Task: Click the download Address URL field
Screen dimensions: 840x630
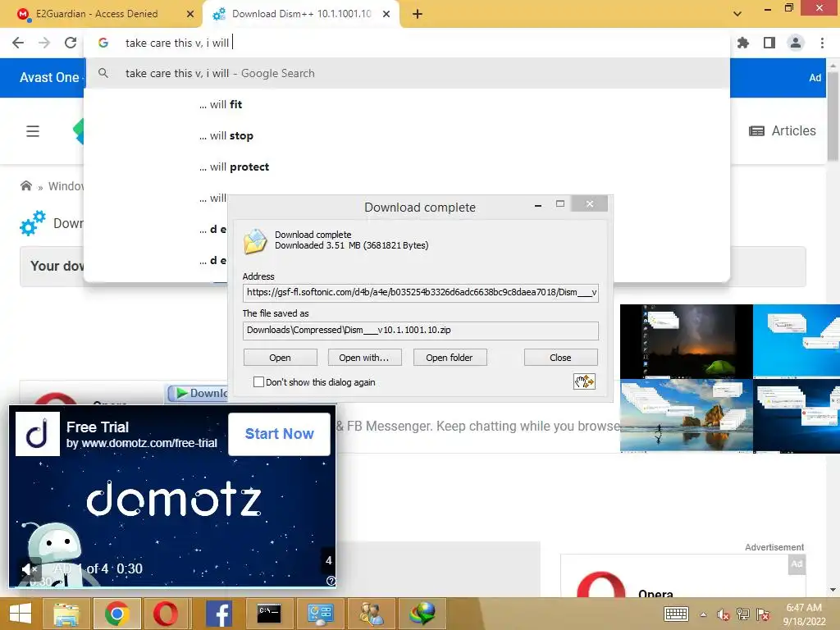Action: click(x=421, y=293)
